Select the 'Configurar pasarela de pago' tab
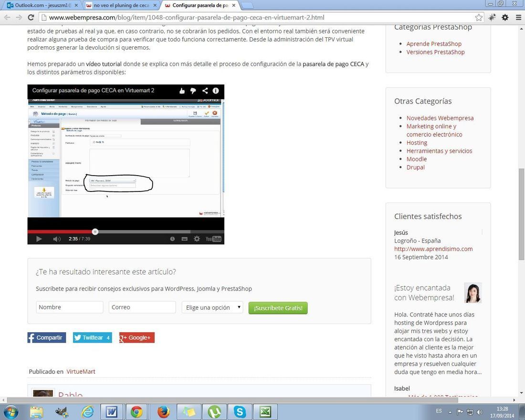The image size is (525, 420). 200,5
